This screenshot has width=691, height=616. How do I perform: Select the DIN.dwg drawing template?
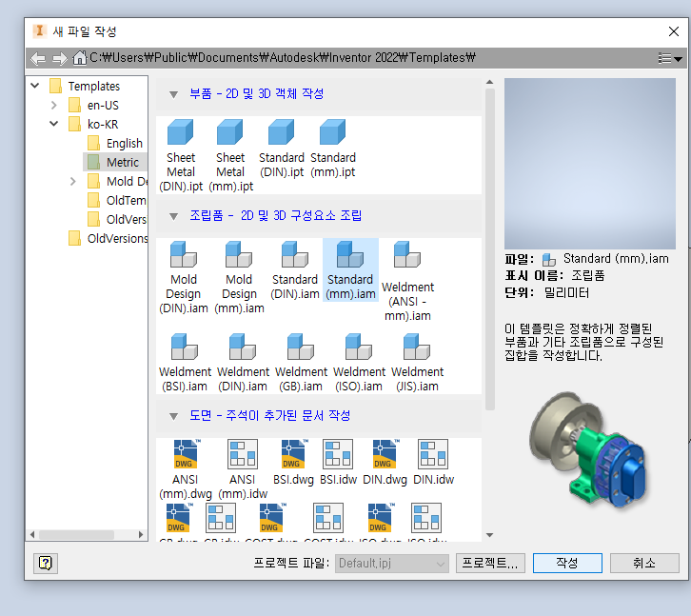tap(385, 462)
